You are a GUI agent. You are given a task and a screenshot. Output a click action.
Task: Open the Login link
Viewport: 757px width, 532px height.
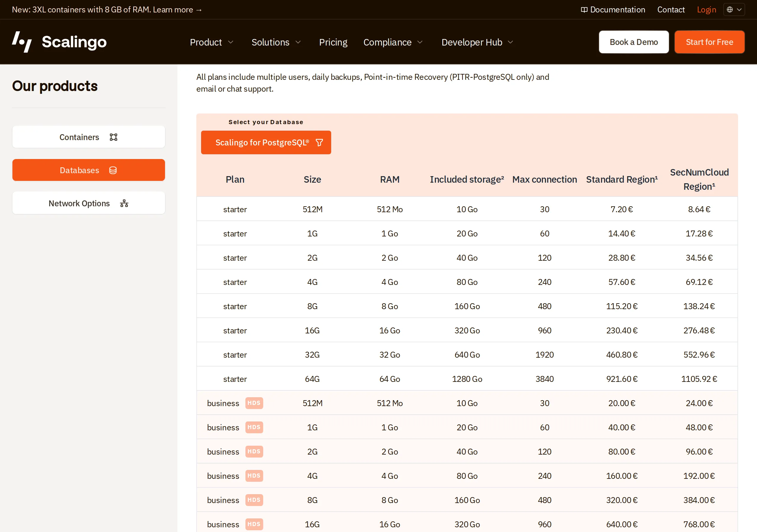tap(706, 9)
